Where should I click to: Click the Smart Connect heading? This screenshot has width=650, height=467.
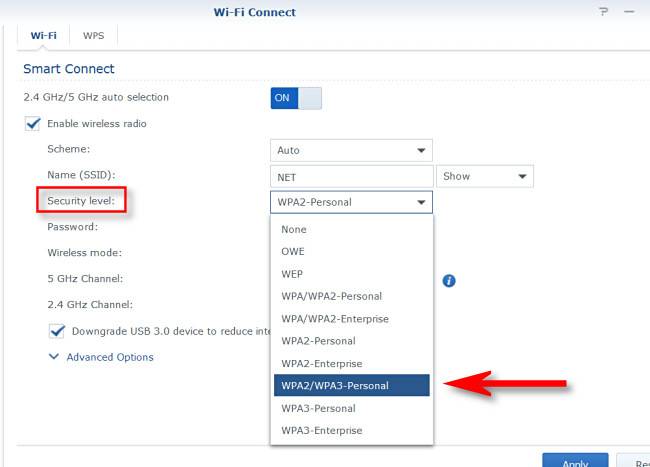click(68, 69)
